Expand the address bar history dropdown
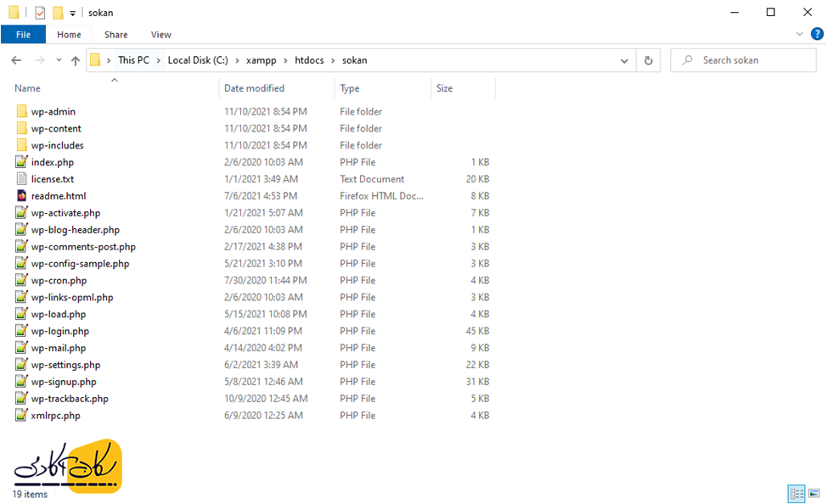 point(624,60)
